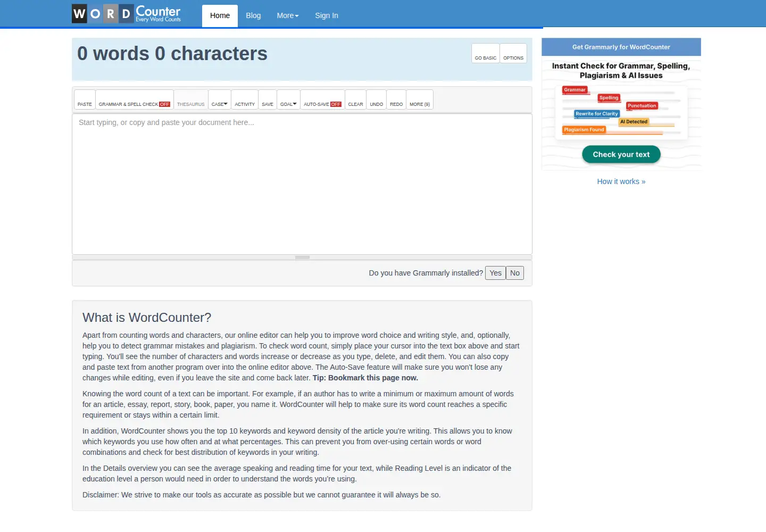766x532 pixels.
Task: Expand the Goal dropdown
Action: (x=288, y=99)
